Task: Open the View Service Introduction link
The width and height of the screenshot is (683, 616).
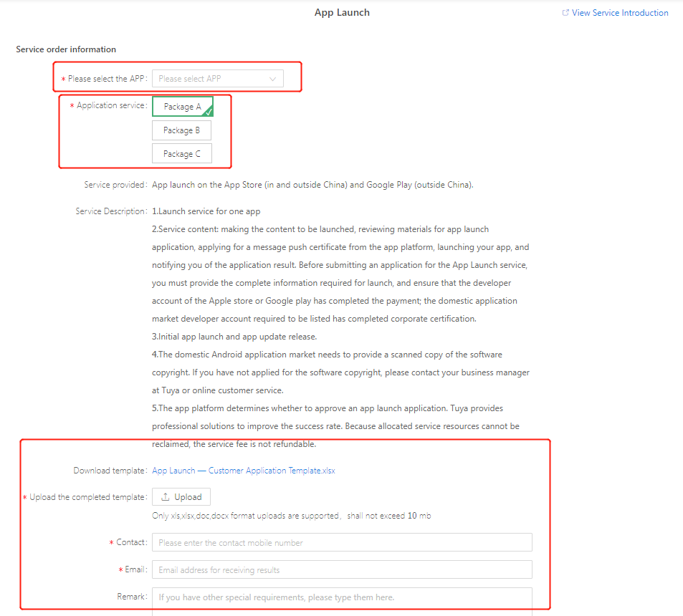Action: [620, 13]
